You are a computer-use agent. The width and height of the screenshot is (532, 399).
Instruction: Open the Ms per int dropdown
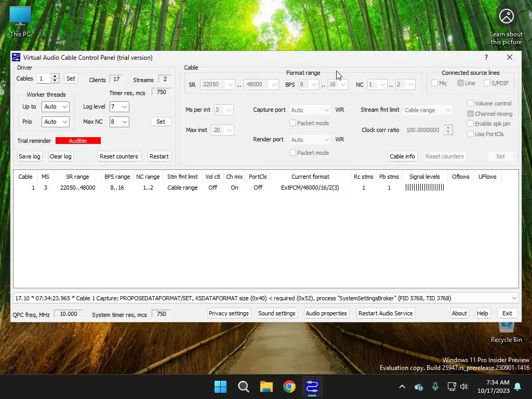[223, 110]
